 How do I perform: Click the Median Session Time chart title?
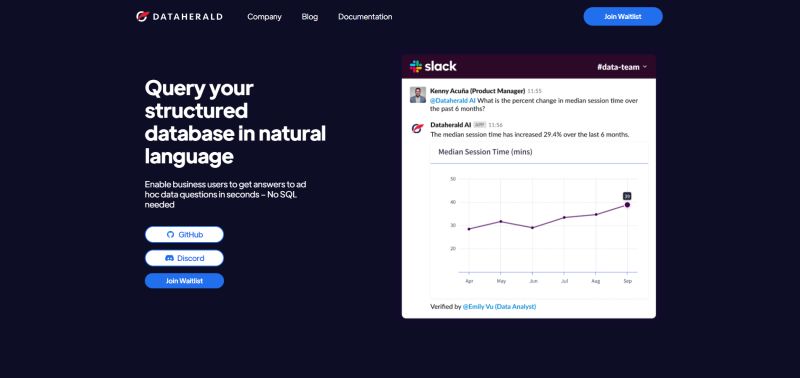click(485, 152)
